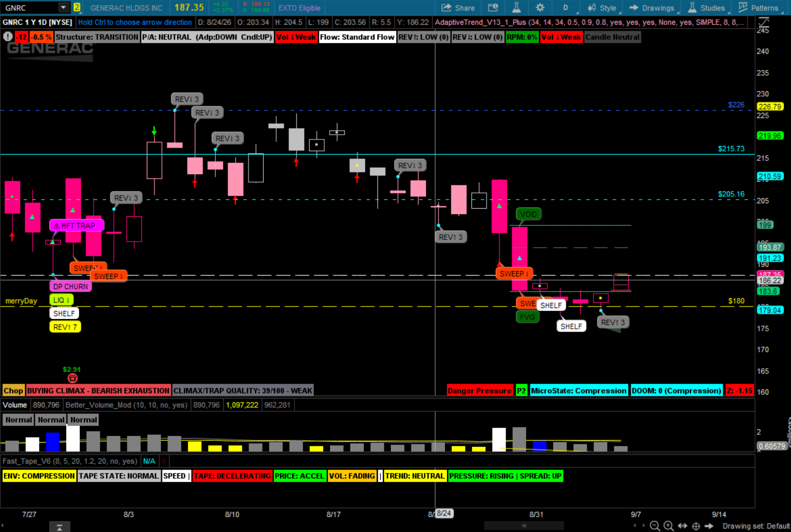The image size is (791, 532).
Task: Open the D timeframe dropdown
Action: (x=566, y=8)
